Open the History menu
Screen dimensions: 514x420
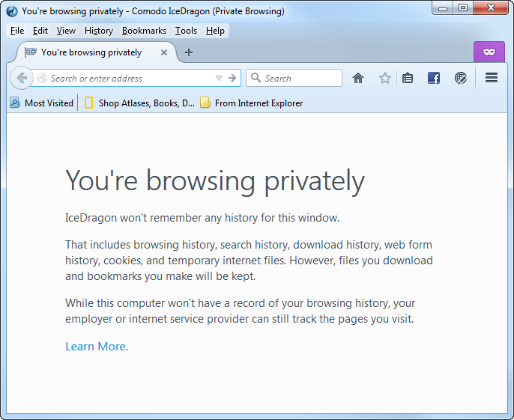point(99,31)
